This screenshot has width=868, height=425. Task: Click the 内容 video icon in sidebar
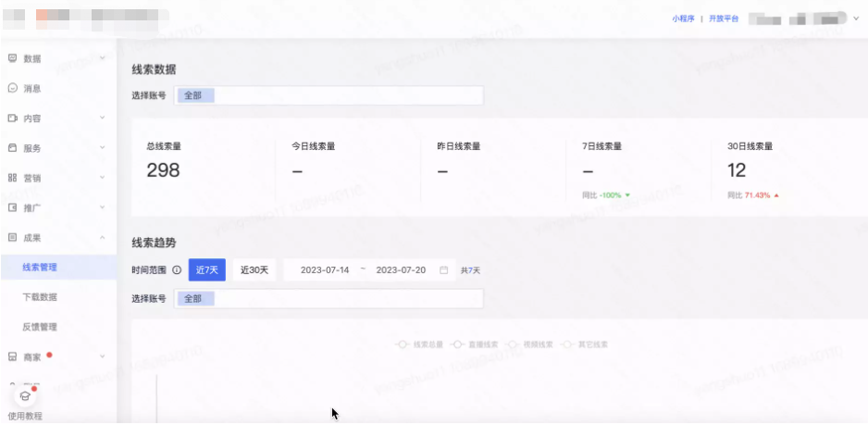(13, 118)
